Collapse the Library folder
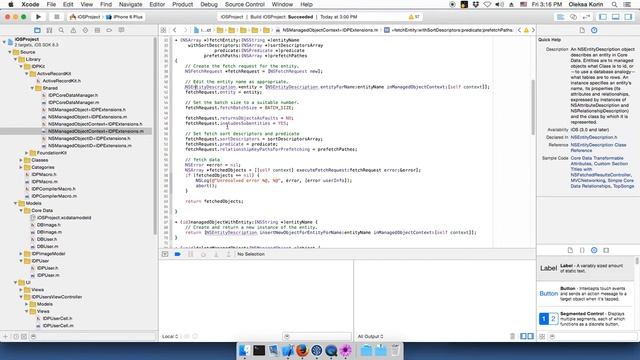The width and height of the screenshot is (640, 360). tap(16, 59)
